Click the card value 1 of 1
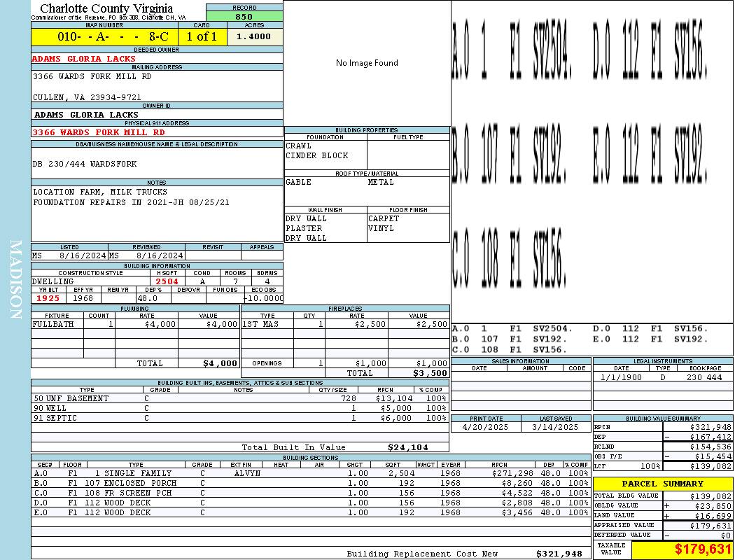The width and height of the screenshot is (735, 560). tap(202, 36)
